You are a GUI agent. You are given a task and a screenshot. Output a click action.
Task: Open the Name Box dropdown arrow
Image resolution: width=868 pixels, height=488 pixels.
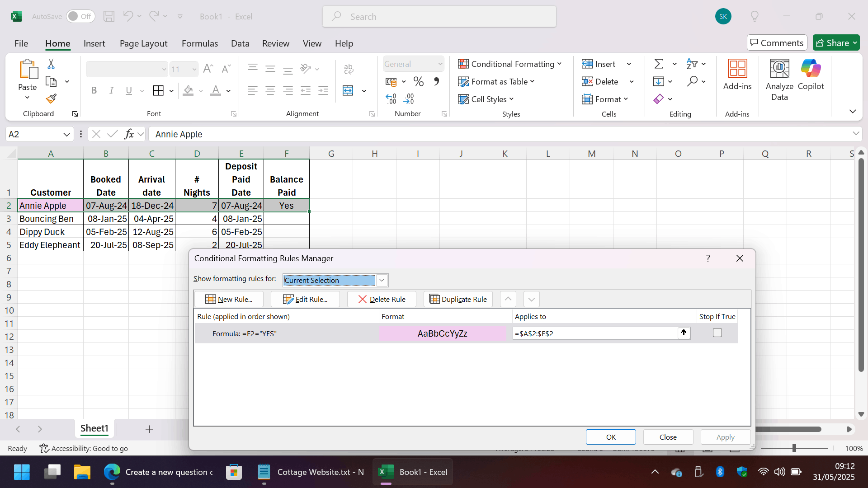(x=66, y=134)
